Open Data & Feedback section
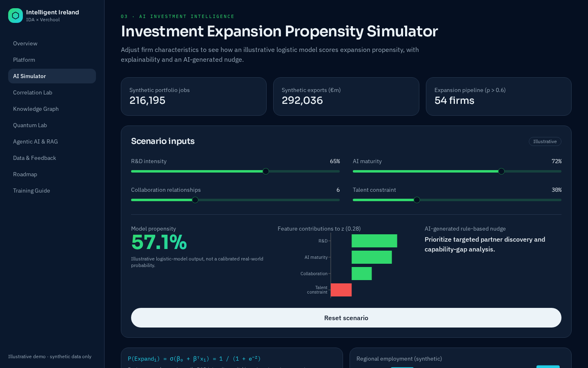This screenshot has width=588, height=368. coord(52,158)
